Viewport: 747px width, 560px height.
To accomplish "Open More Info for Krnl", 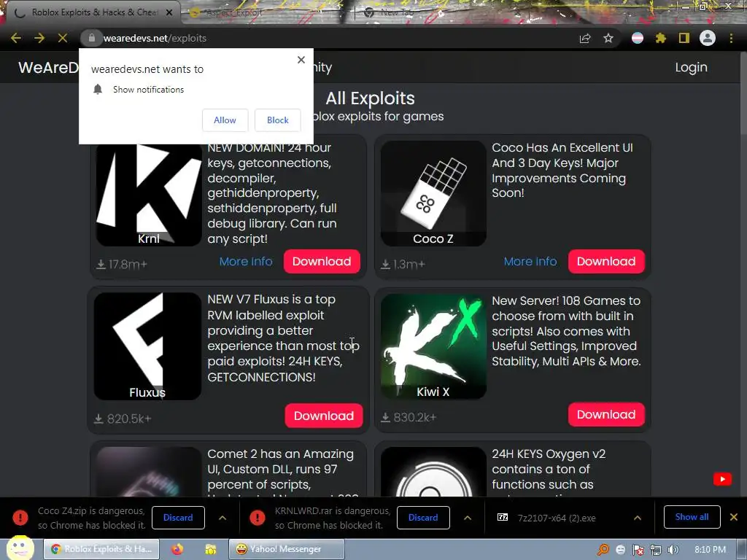I will (246, 262).
